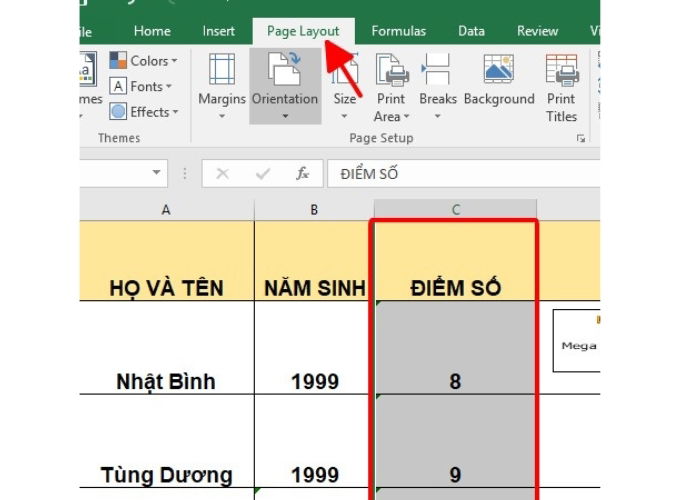The width and height of the screenshot is (680, 500).
Task: Open the Page Setup dialog launcher
Action: [581, 139]
